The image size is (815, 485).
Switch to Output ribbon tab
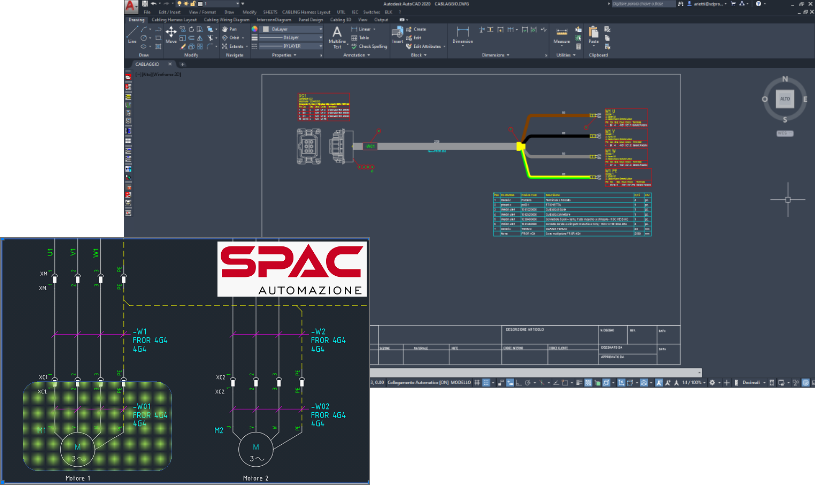pyautogui.click(x=381, y=20)
